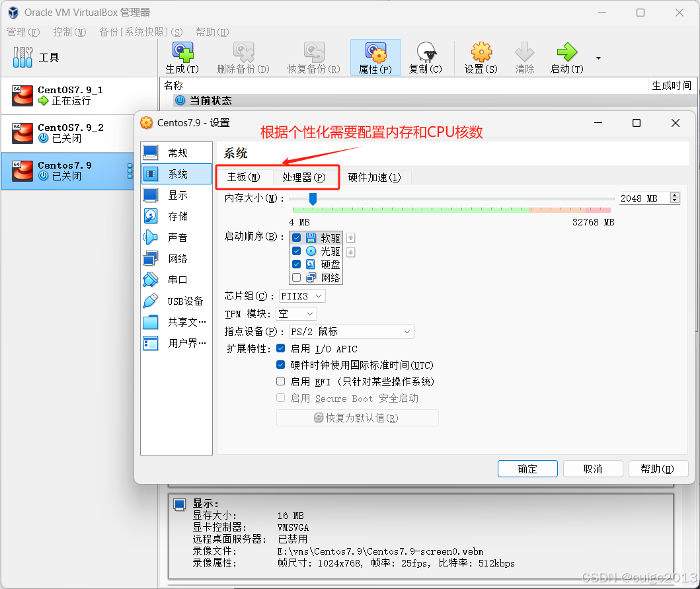
Task: Toggle 启用 I/O APIC checkbox
Action: click(281, 348)
